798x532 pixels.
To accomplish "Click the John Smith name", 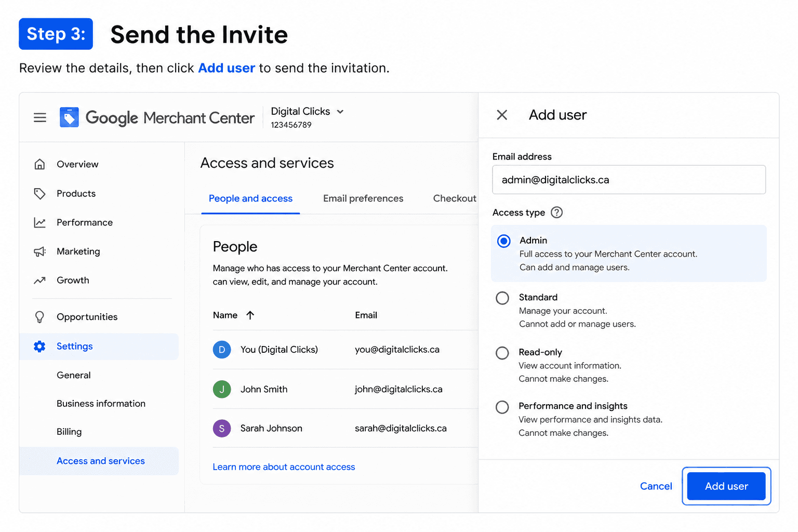I will pos(264,389).
